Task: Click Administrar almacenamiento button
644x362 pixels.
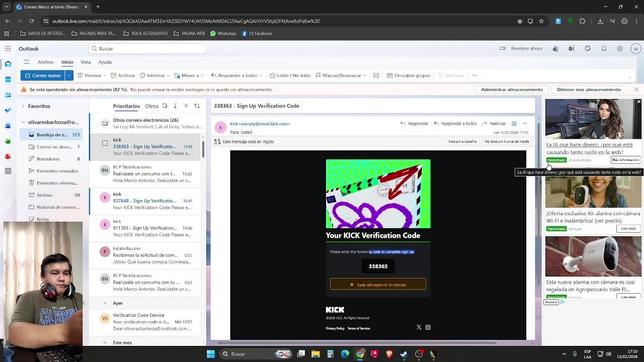Action: coord(512,89)
